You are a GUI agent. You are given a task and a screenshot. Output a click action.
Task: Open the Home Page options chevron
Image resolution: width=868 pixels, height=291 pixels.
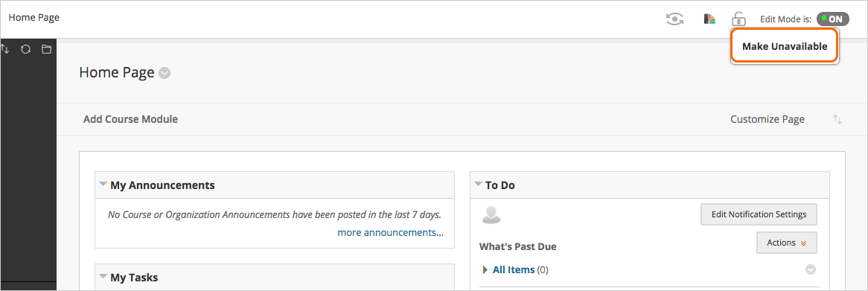(165, 73)
